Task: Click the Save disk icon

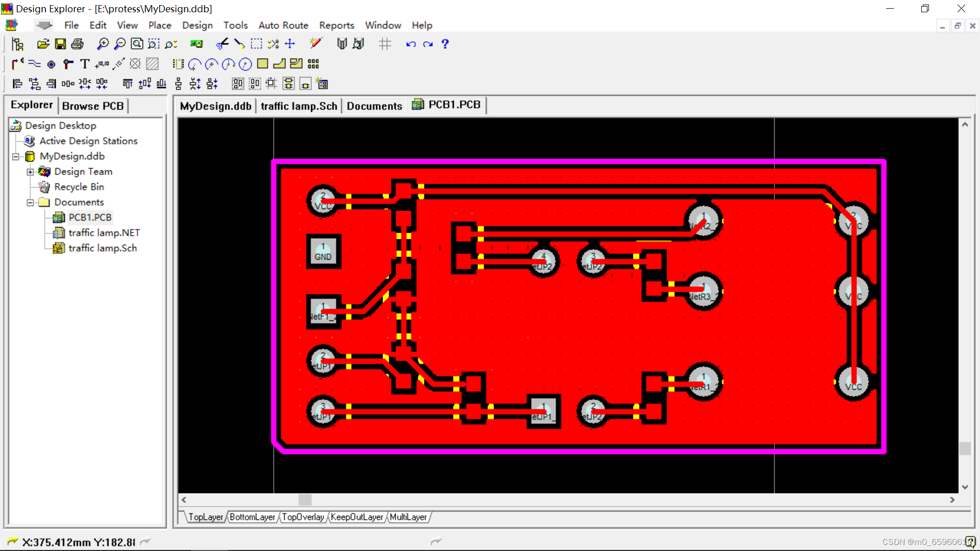Action: 60,44
